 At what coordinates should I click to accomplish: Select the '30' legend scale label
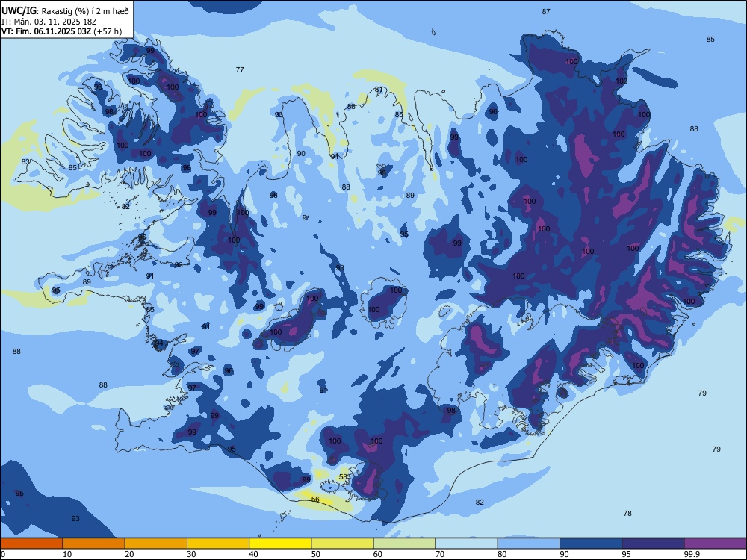coord(191,554)
